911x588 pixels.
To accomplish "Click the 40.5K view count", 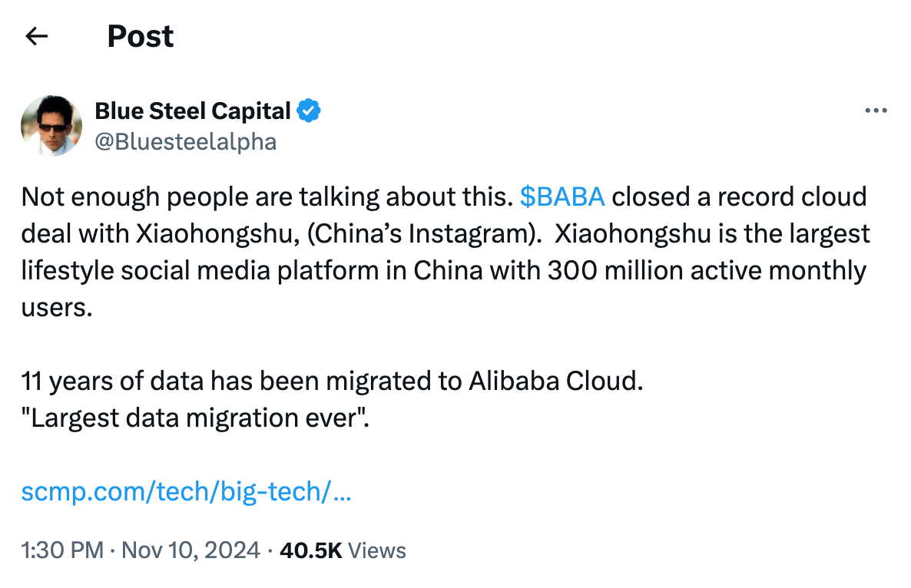I will pos(310,550).
